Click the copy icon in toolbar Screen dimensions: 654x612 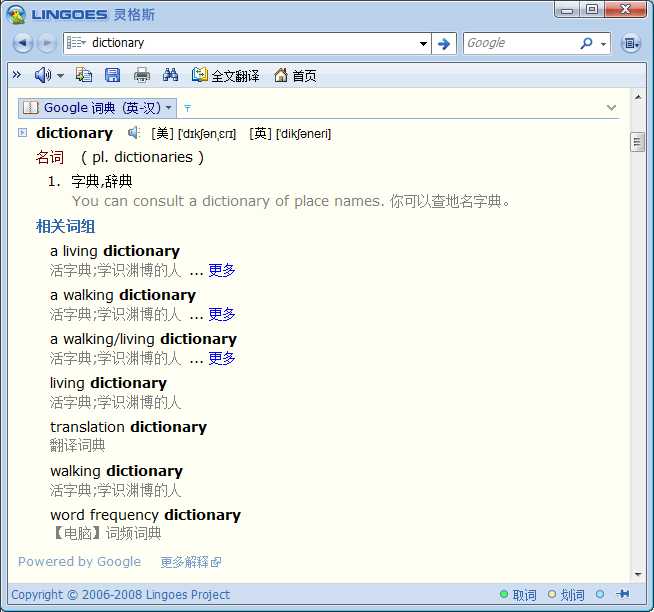[x=84, y=75]
